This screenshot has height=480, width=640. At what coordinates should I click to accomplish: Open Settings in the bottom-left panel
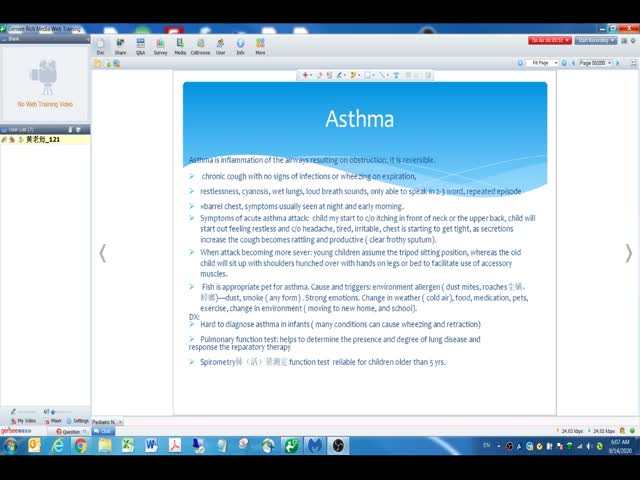pos(78,421)
